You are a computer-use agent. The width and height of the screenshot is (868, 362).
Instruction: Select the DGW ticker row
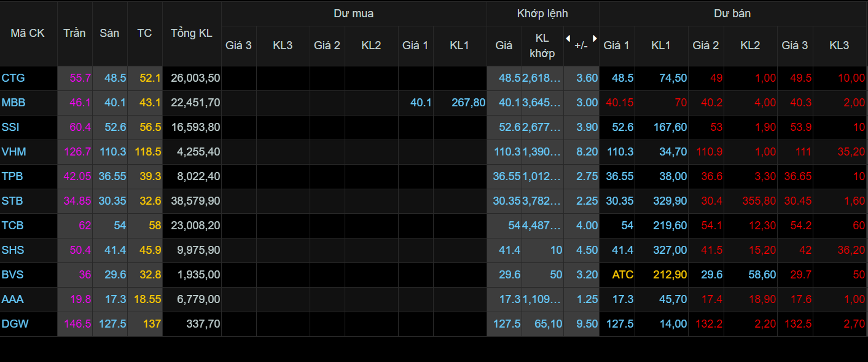tap(15, 324)
